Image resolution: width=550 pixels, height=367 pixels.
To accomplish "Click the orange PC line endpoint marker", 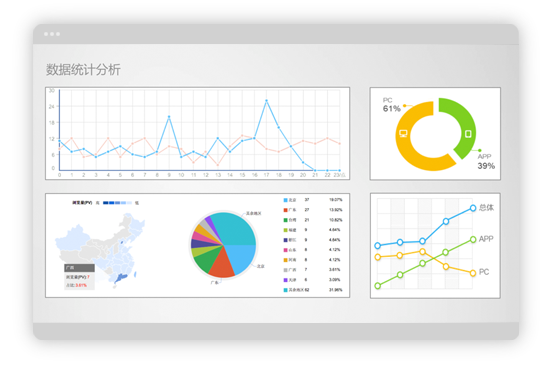I will (x=473, y=273).
